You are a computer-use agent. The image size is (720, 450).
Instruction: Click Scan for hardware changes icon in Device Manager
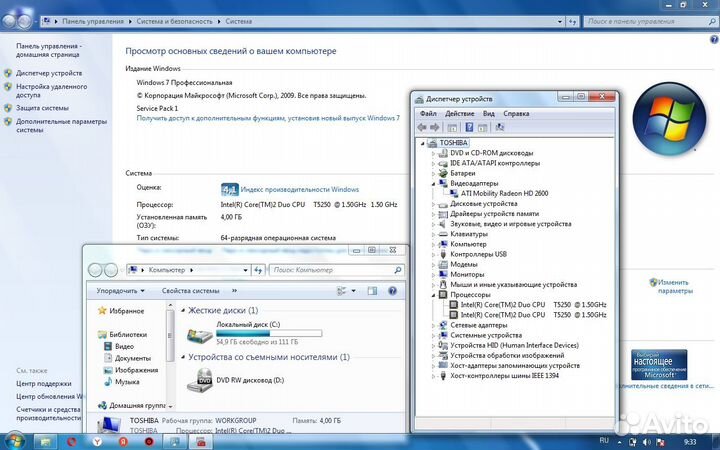click(500, 127)
